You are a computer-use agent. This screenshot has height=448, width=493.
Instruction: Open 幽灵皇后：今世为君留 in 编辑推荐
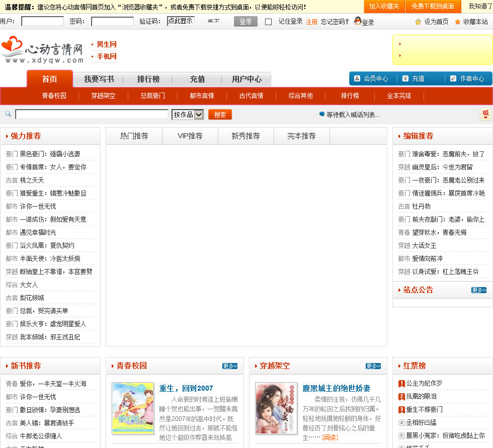click(x=442, y=167)
